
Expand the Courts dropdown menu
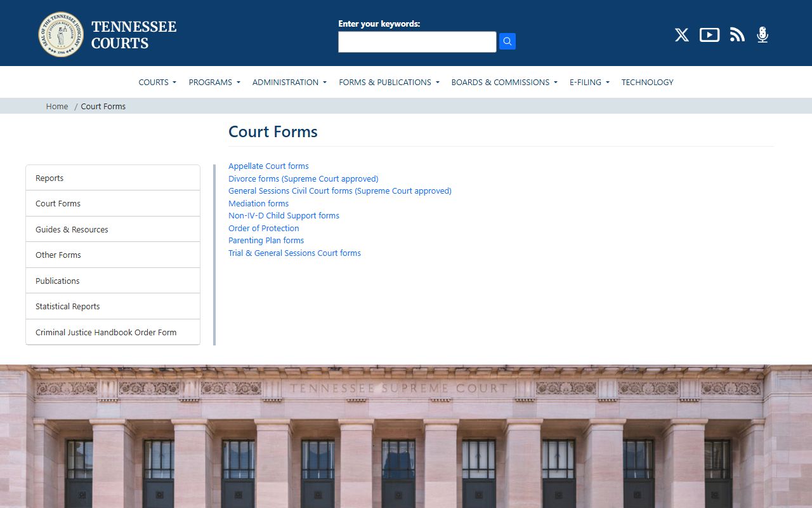tap(157, 82)
